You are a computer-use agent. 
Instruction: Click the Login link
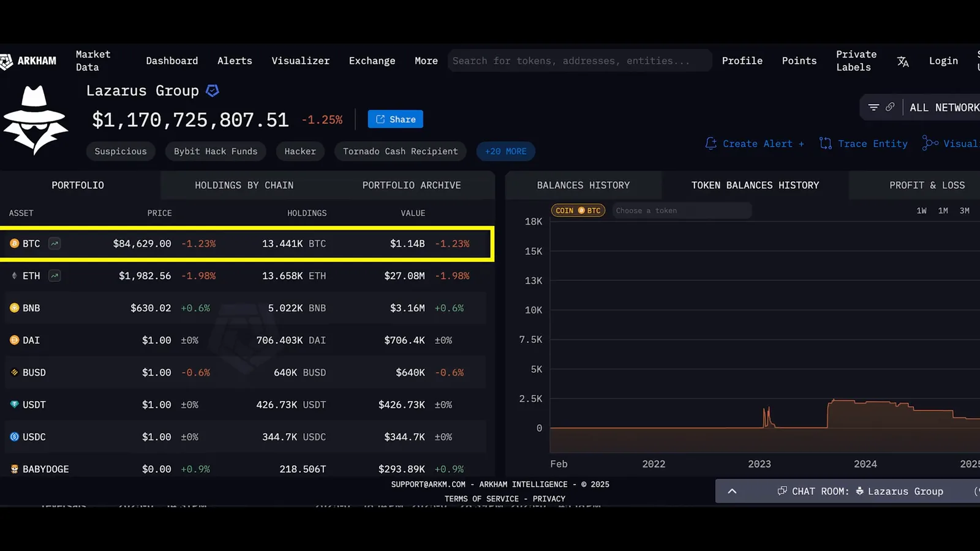coord(943,61)
